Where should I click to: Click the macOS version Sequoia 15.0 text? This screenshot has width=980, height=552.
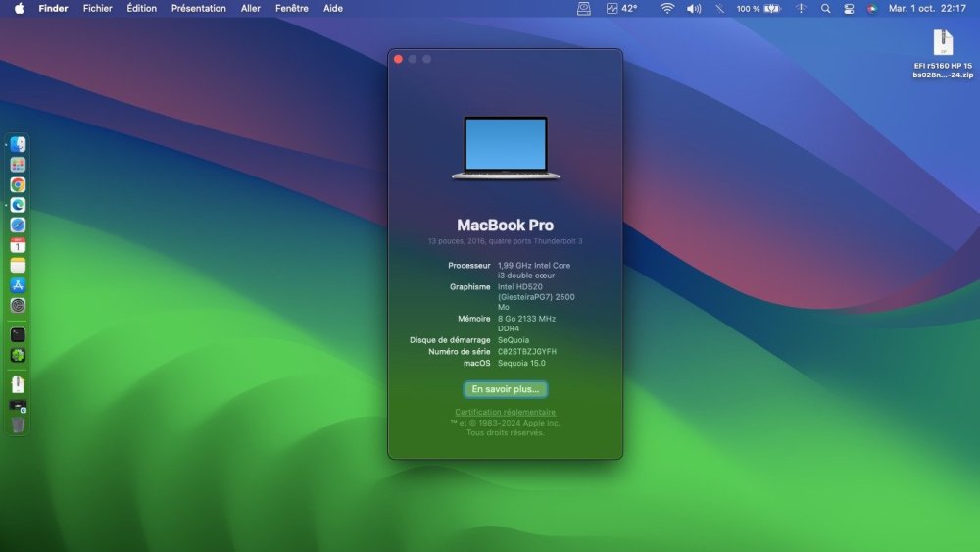[x=521, y=363]
